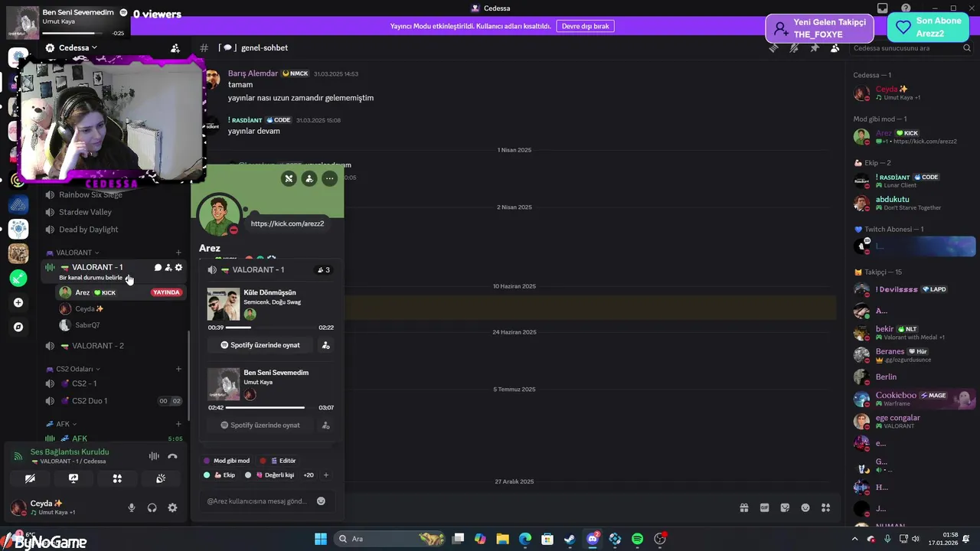The image size is (980, 551).
Task: Select SabırQ7 in voice channel list
Action: (x=121, y=325)
